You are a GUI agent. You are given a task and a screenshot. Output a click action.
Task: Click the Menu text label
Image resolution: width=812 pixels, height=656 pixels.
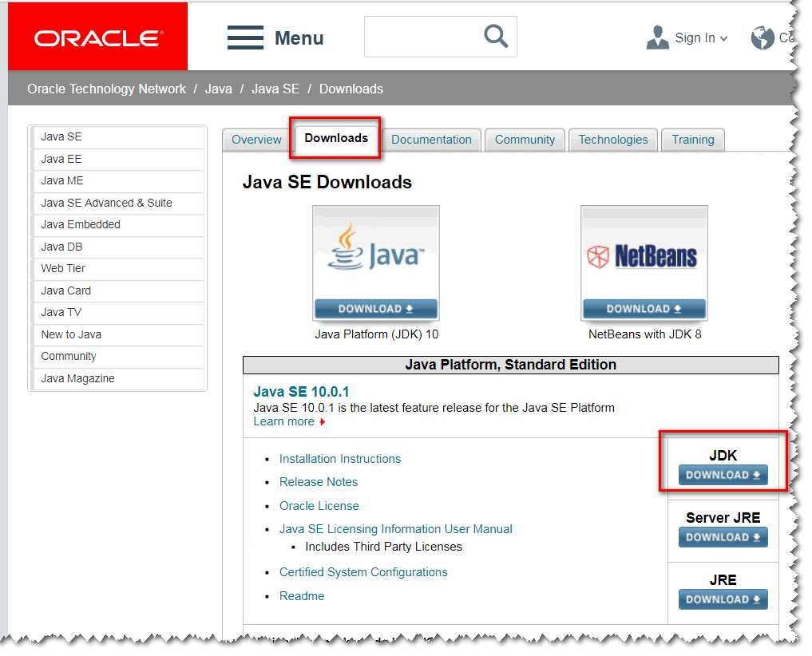pos(299,38)
